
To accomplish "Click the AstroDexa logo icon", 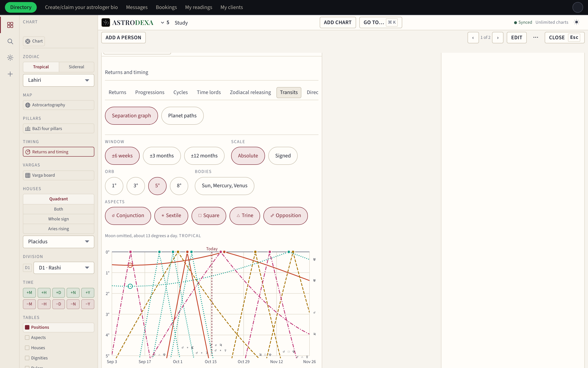I will point(106,23).
